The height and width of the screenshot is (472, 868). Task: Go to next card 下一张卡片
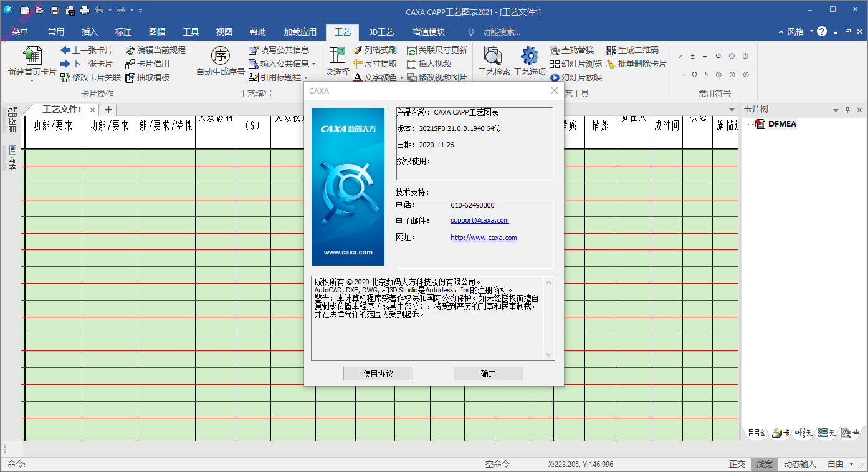[87, 64]
